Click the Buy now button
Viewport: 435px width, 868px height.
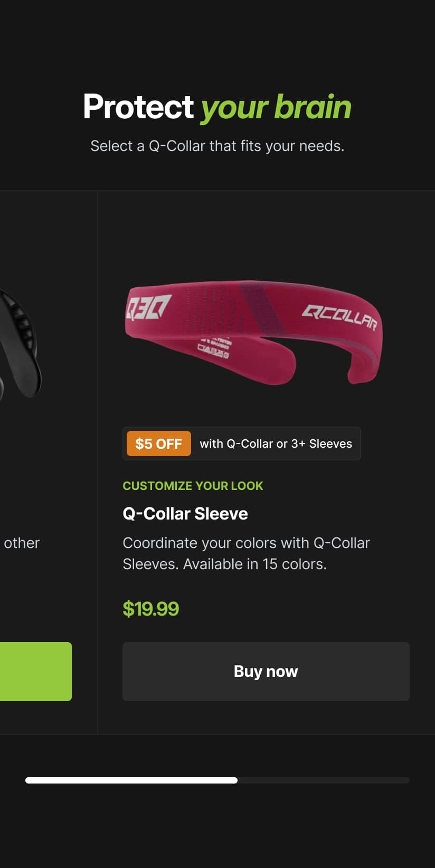click(266, 671)
